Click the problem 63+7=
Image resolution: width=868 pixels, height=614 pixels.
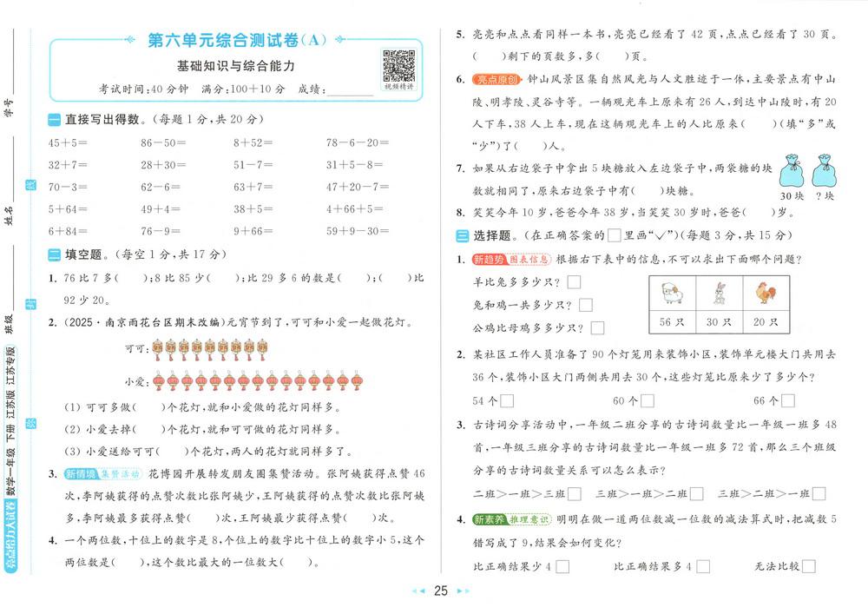[253, 187]
